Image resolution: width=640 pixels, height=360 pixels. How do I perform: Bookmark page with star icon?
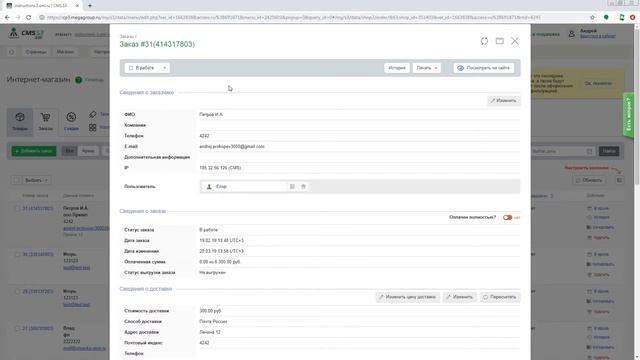(x=592, y=18)
